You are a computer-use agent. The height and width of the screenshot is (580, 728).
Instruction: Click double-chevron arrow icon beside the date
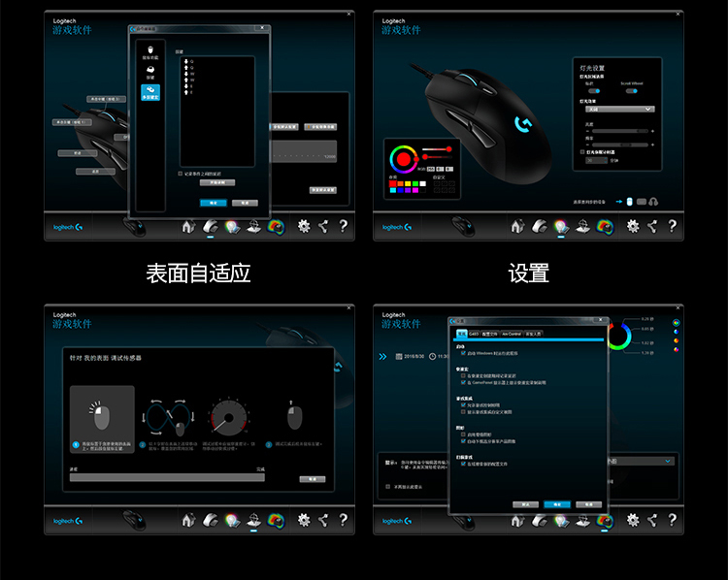[x=382, y=356]
